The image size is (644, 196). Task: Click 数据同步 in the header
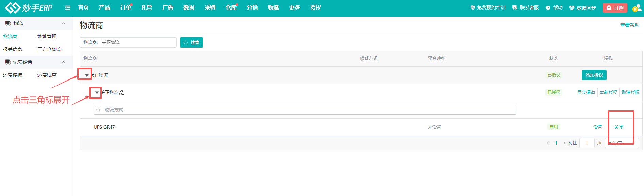(583, 7)
